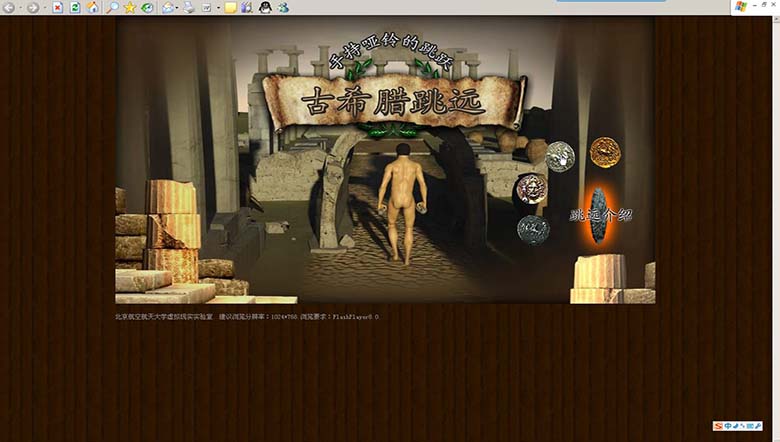780x442 pixels.
Task: Click the 古希腊跳远 title scroll banner
Action: [x=394, y=101]
